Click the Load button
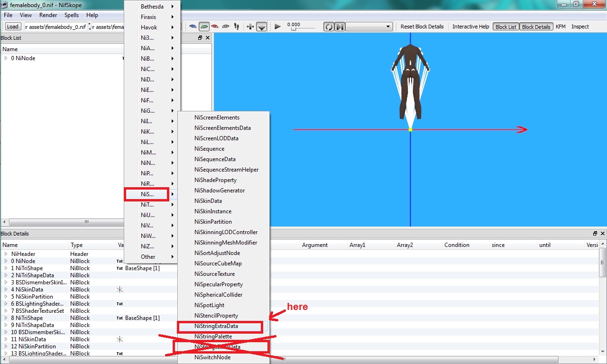Viewport: 607px width, 364px height. point(13,27)
